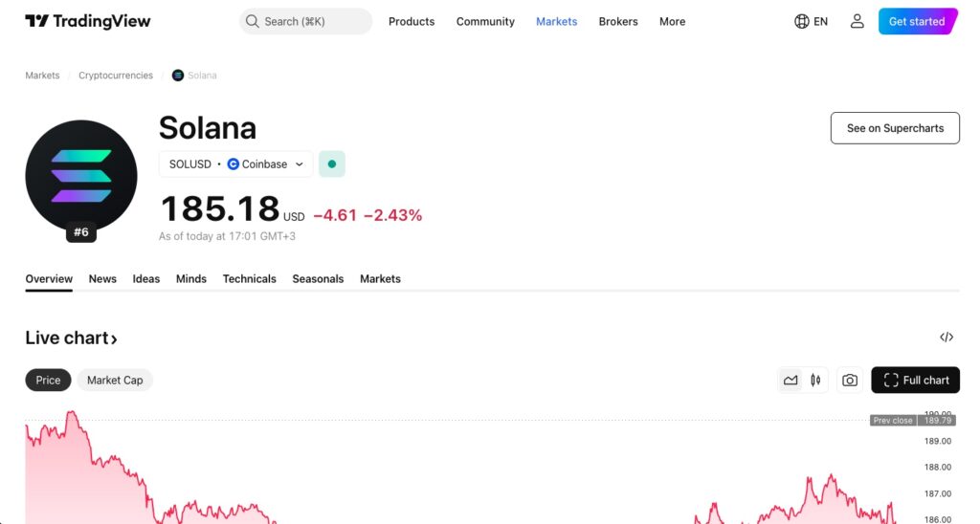Switch to area chart style

(x=791, y=380)
